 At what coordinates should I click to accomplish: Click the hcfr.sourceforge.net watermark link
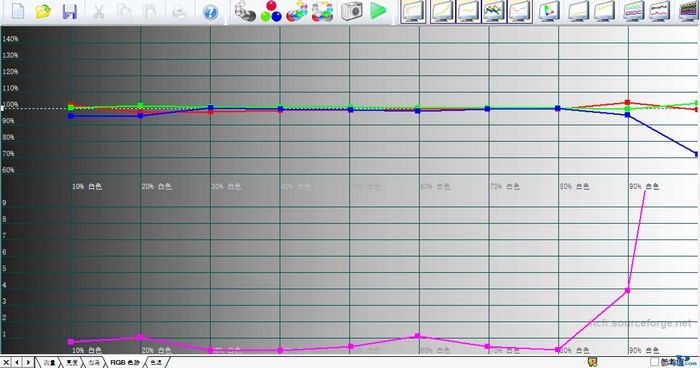641,323
